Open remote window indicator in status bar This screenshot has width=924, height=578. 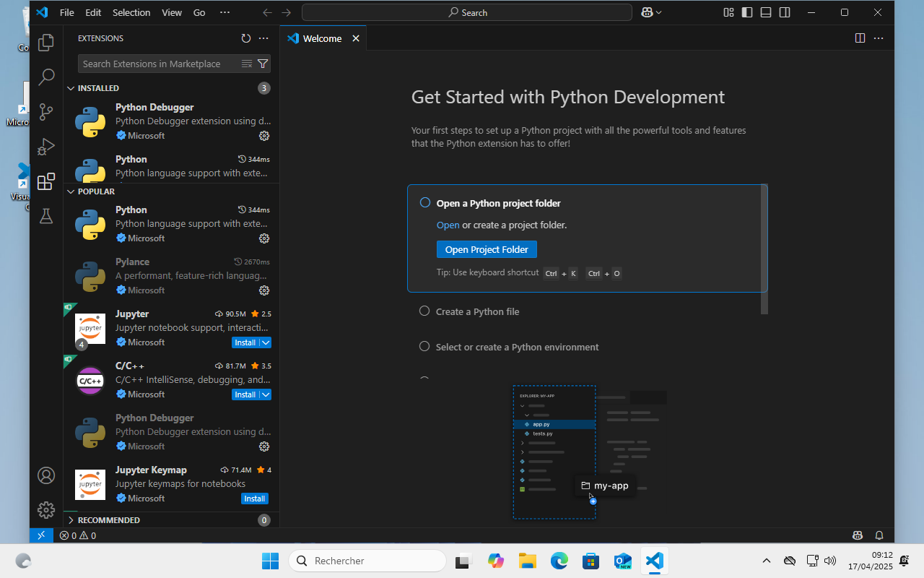41,535
